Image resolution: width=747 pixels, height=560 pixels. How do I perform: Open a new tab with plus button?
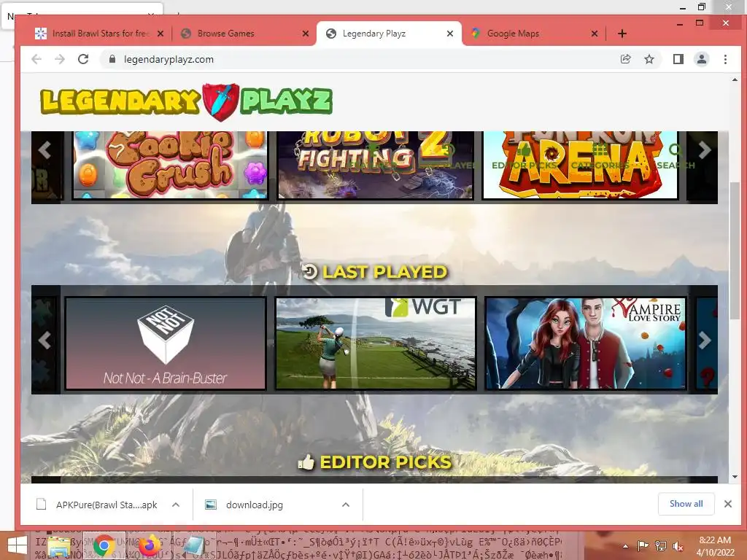[x=622, y=34]
